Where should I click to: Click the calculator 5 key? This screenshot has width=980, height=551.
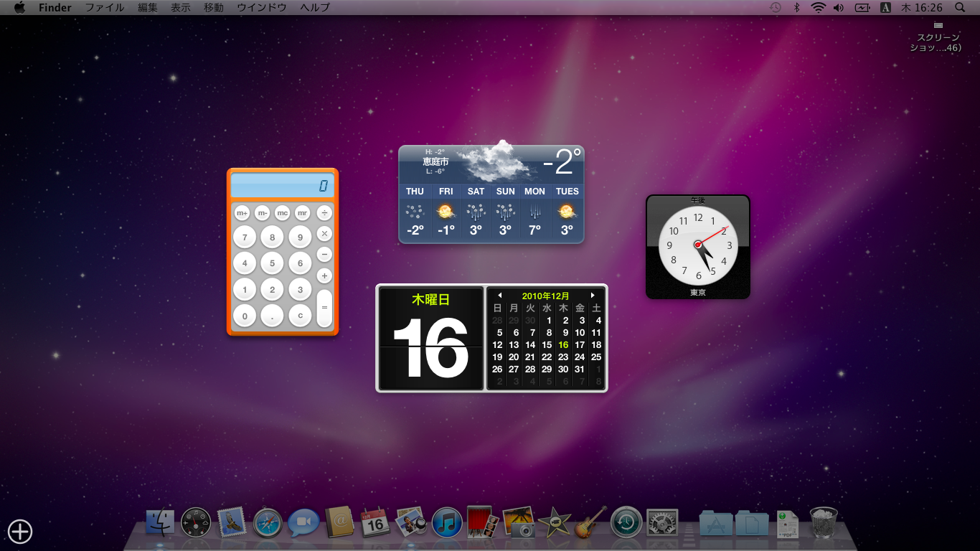point(273,263)
